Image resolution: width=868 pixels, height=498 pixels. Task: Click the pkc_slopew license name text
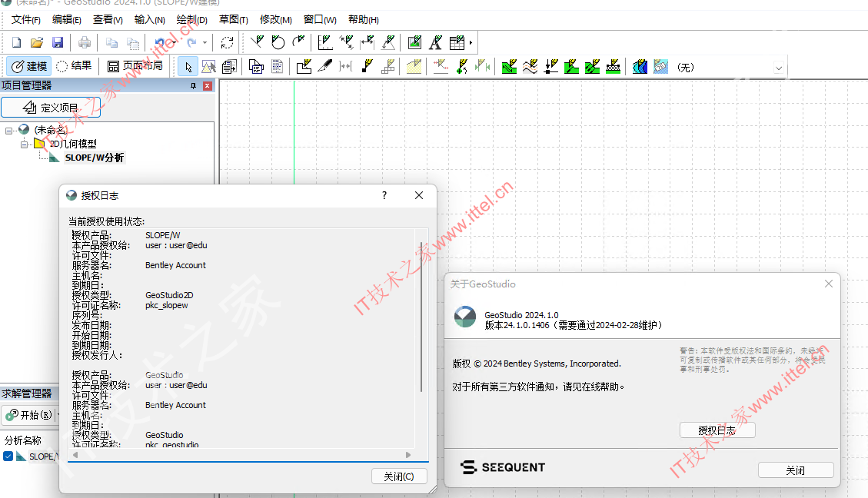[167, 305]
